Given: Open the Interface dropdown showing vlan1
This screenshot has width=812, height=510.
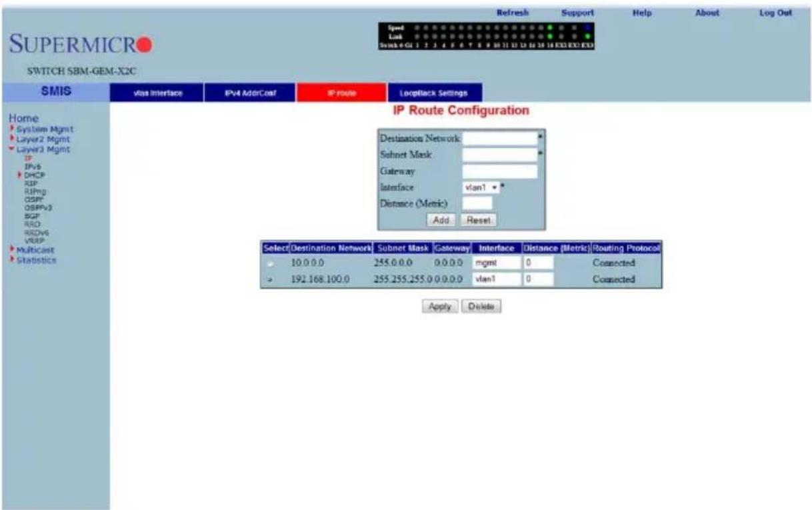Looking at the screenshot, I should [480, 189].
